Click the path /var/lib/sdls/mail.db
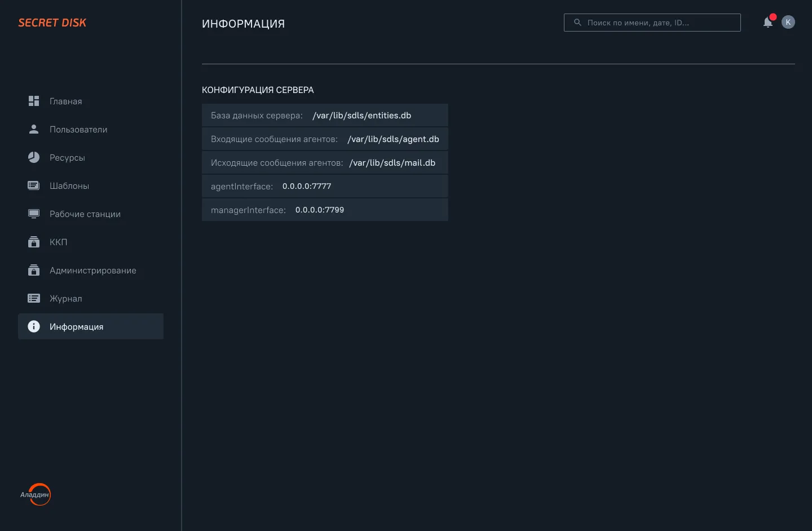The image size is (812, 531). (x=392, y=162)
